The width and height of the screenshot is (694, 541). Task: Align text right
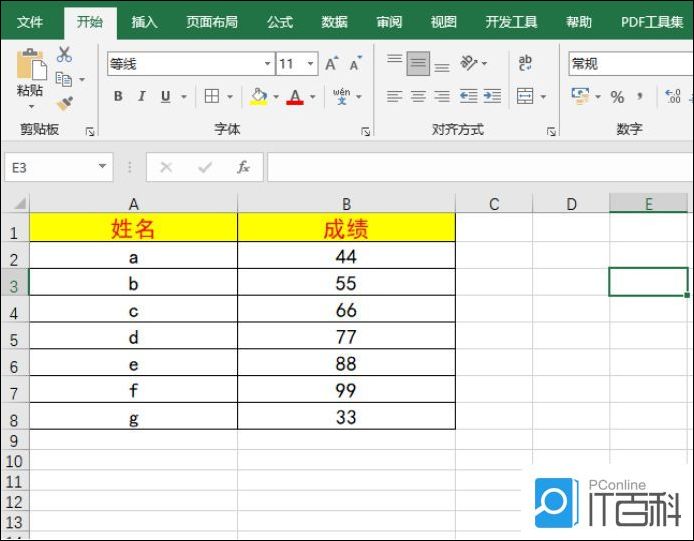coord(442,96)
